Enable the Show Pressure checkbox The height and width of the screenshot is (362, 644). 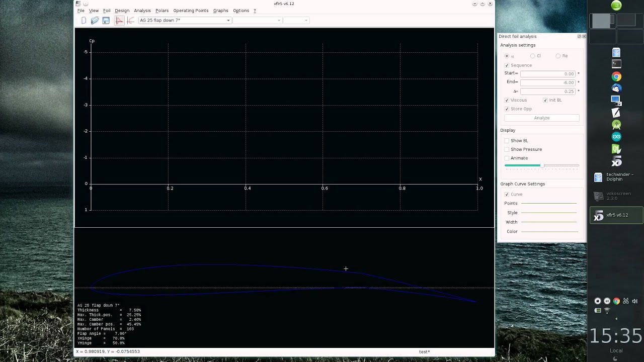(x=507, y=149)
